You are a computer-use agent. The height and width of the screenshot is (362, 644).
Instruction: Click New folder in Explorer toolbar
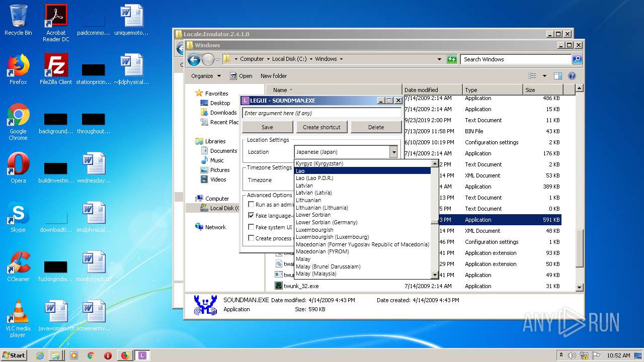(x=274, y=76)
